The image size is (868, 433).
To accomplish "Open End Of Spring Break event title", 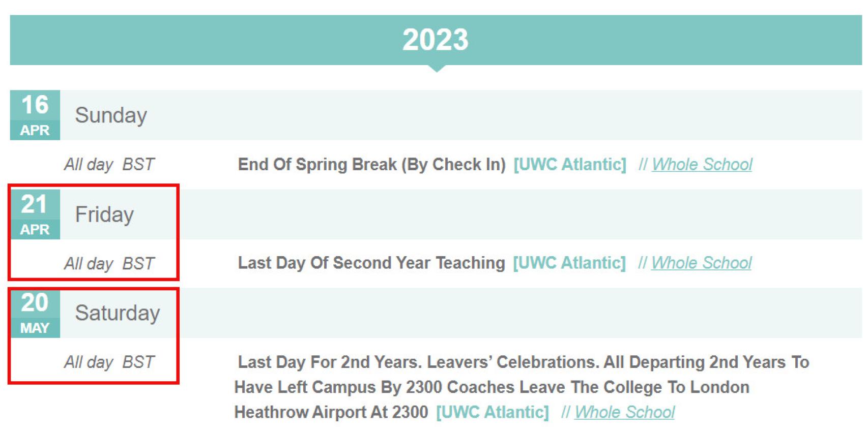I will pos(372,165).
